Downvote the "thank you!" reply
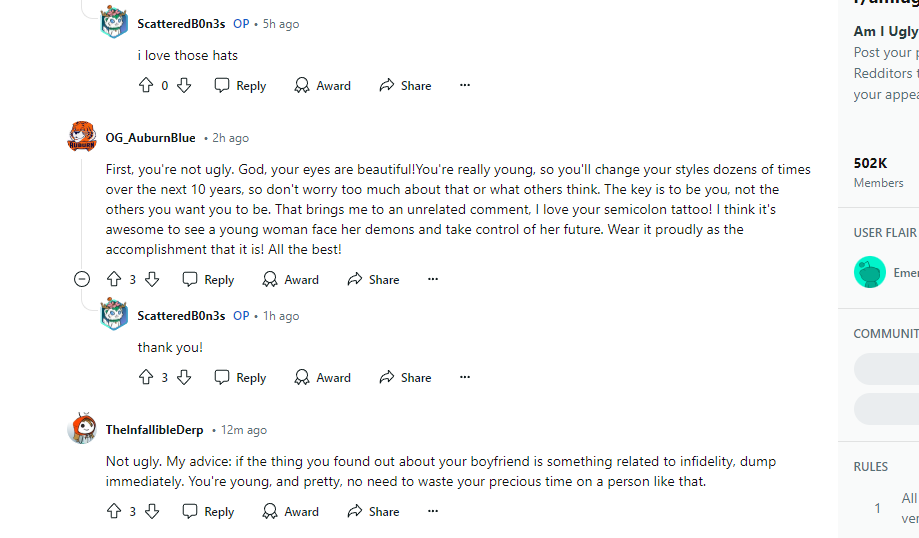The height and width of the screenshot is (538, 919). tap(184, 378)
